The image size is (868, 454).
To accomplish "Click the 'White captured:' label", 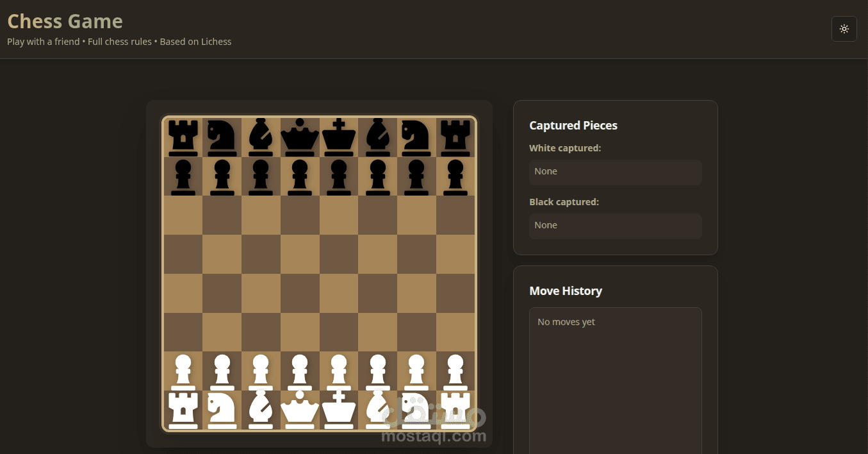I will pyautogui.click(x=565, y=148).
